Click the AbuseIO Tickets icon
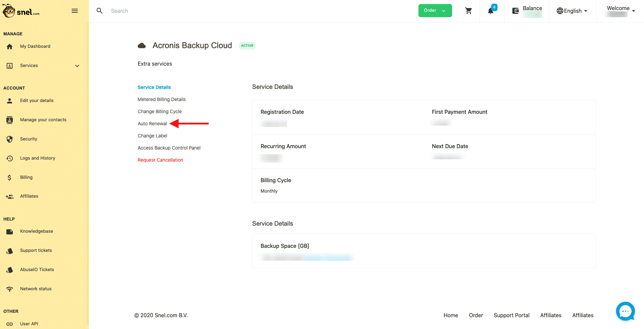Image resolution: width=644 pixels, height=329 pixels. pyautogui.click(x=9, y=270)
